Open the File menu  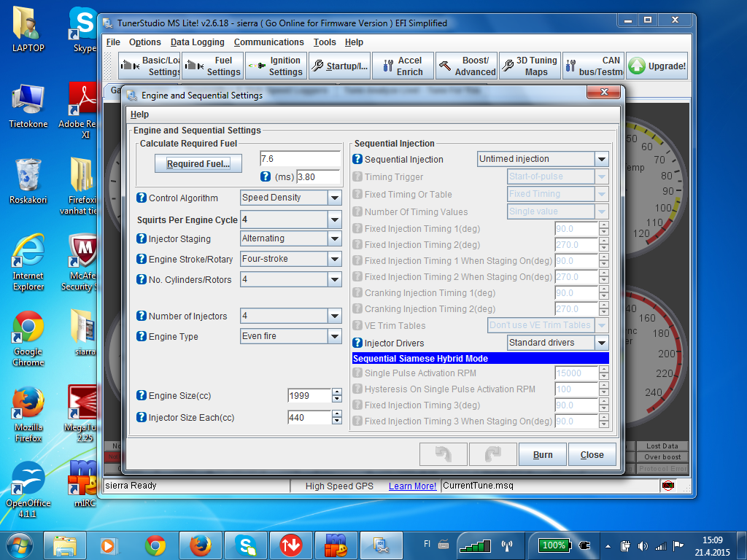tap(113, 42)
